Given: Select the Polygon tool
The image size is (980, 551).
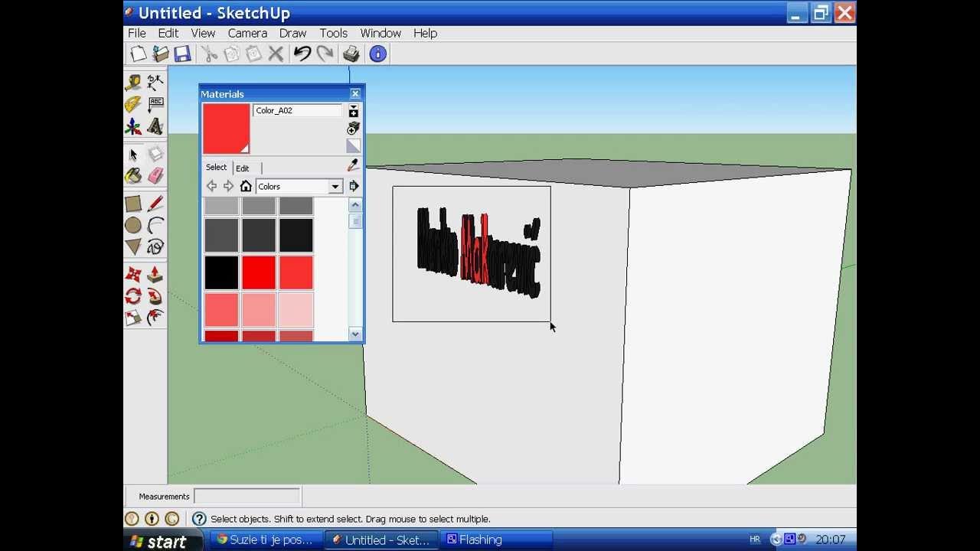Looking at the screenshot, I should click(133, 246).
